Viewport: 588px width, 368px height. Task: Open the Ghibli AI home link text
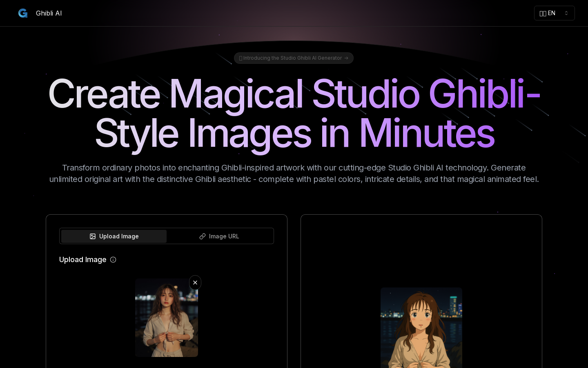[x=49, y=13]
